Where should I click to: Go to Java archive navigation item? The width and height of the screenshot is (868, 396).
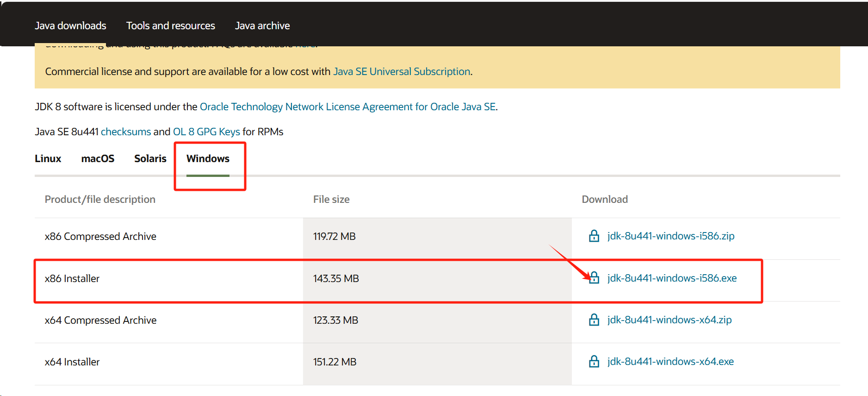click(262, 26)
